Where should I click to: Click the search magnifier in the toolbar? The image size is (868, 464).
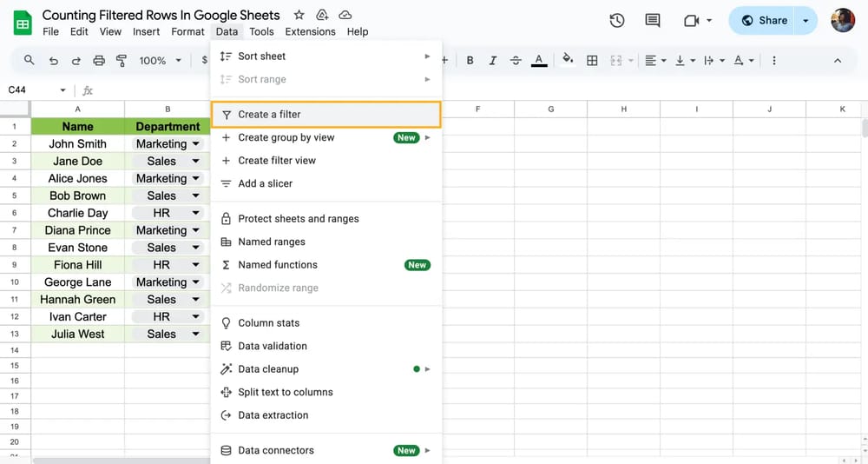(30, 61)
